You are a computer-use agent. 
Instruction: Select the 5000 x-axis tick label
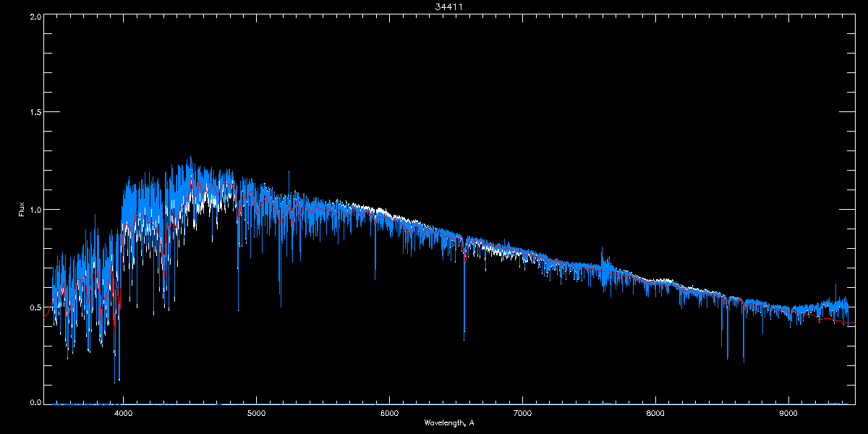coord(257,414)
